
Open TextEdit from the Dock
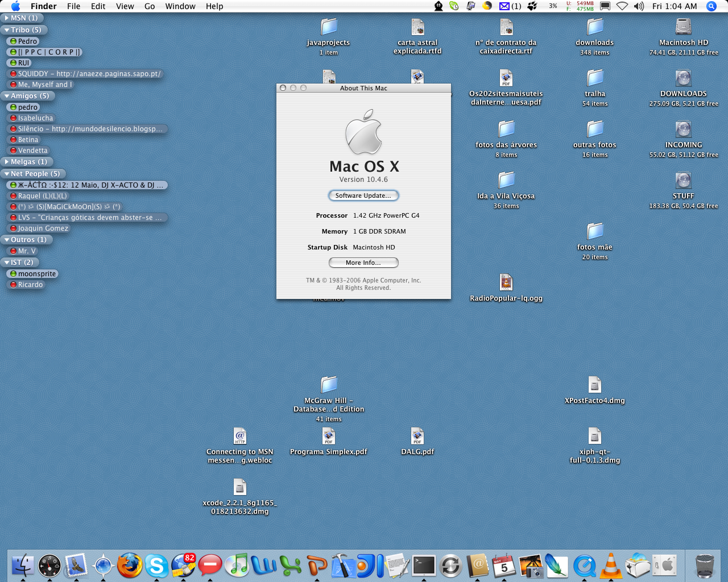[x=397, y=566]
